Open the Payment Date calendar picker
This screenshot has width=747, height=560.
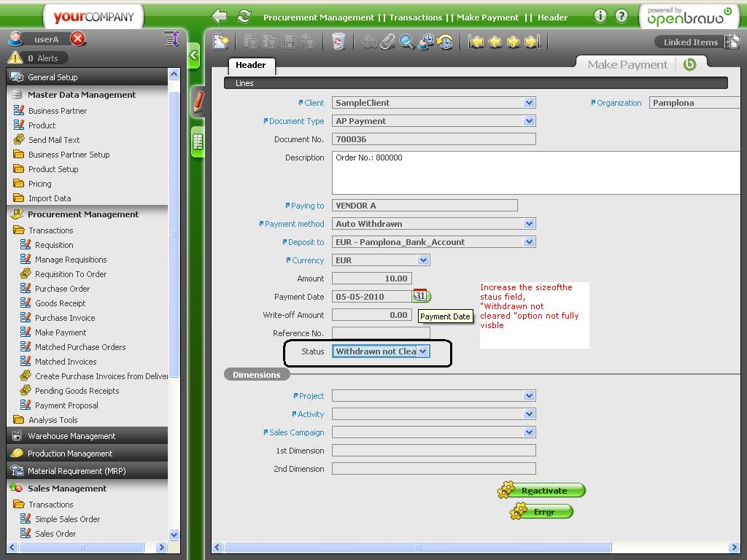click(x=421, y=296)
